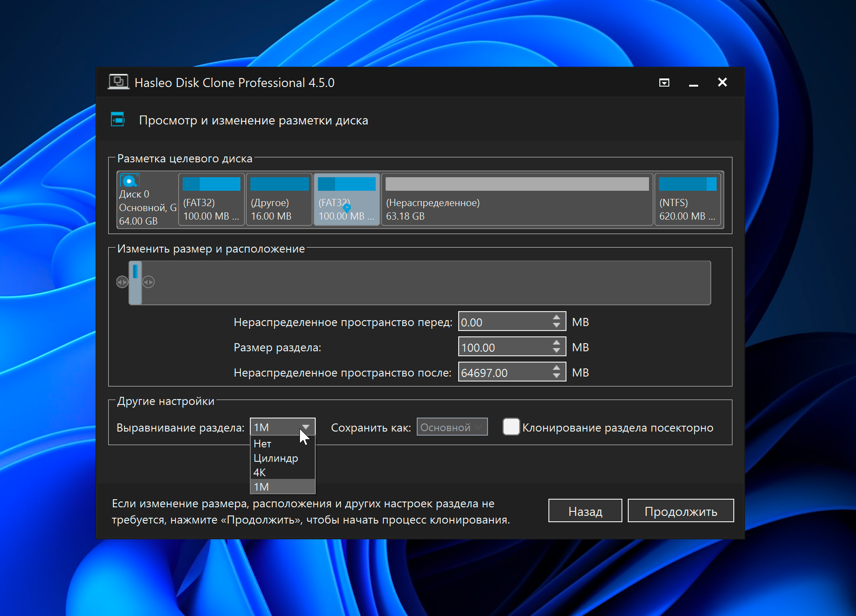Screen dimensions: 856x616
Task: Decrease the Размер раздела value
Action: [557, 351]
